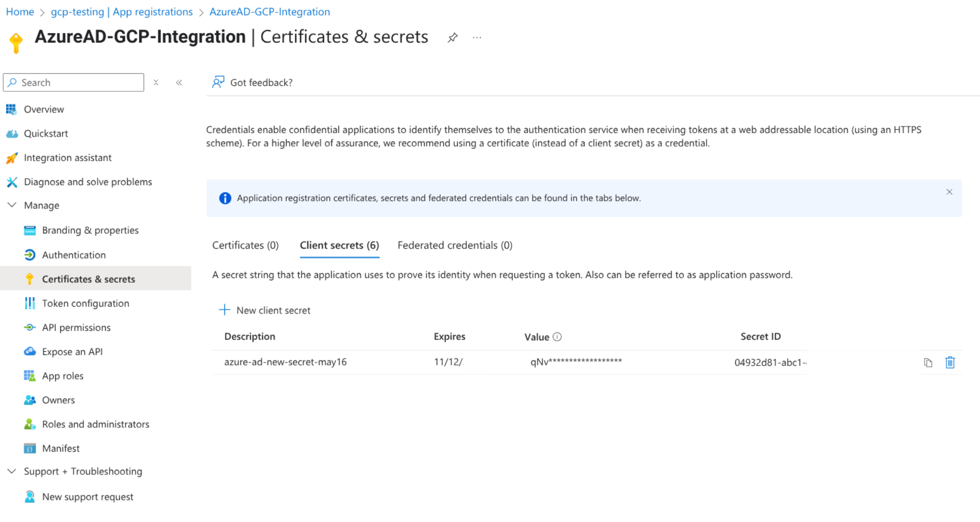Open the Federated credentials tab

[454, 245]
